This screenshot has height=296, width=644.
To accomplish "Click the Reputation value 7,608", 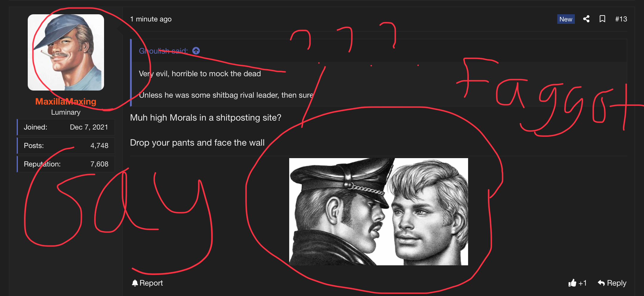I will click(x=99, y=164).
